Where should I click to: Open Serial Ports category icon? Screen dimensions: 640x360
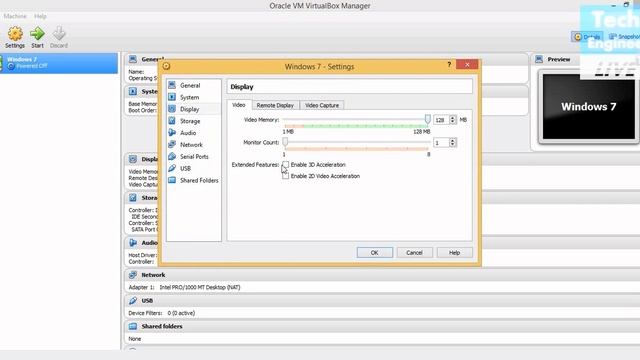[x=172, y=156]
